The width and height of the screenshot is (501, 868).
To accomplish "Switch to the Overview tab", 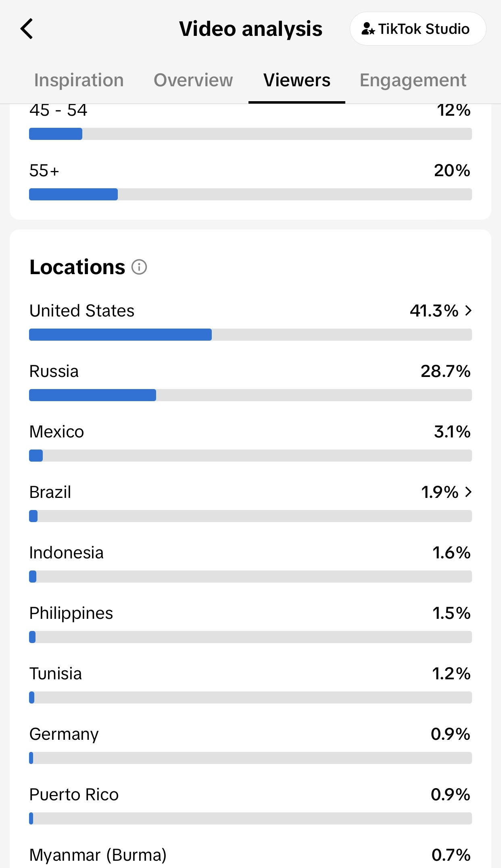I will pyautogui.click(x=193, y=80).
